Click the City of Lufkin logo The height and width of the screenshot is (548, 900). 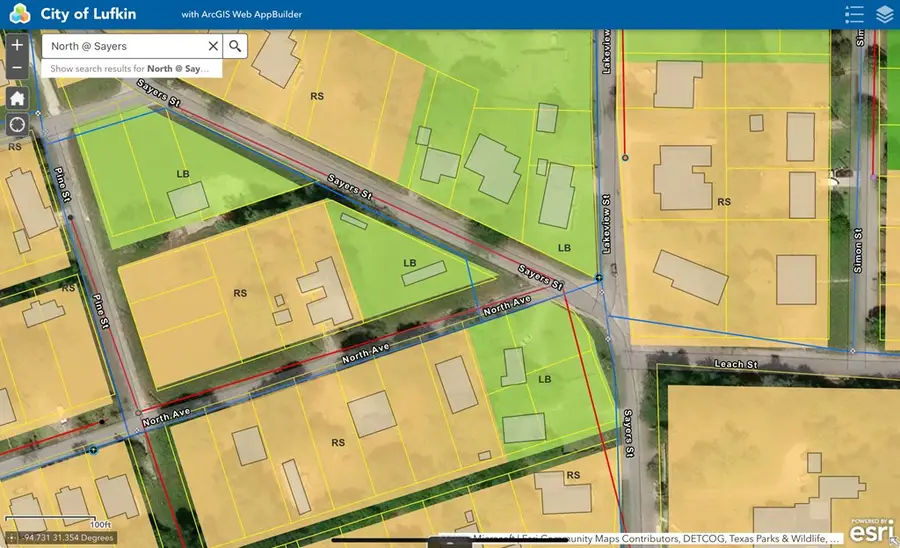[20, 14]
